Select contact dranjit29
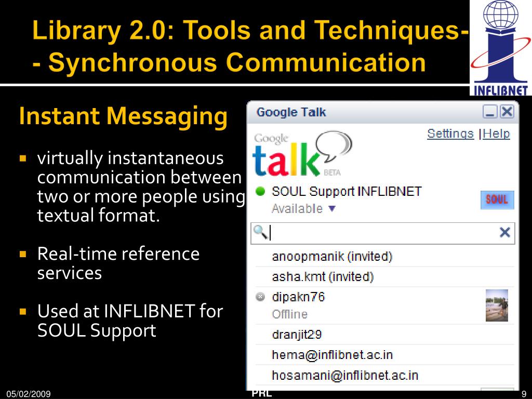This screenshot has width=532, height=399. (385, 335)
